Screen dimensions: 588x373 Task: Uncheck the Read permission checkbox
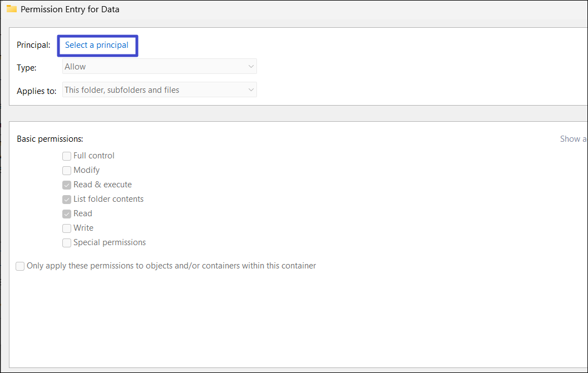pos(67,214)
